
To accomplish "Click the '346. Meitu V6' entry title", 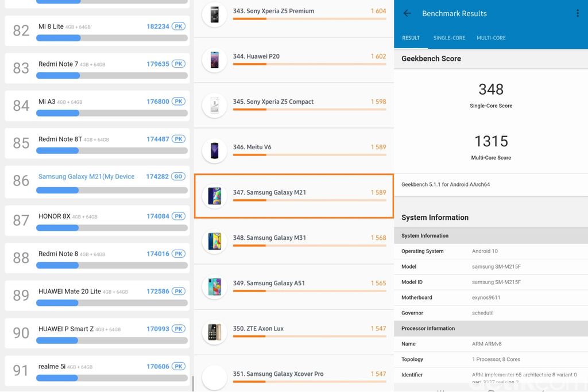I will coord(252,147).
